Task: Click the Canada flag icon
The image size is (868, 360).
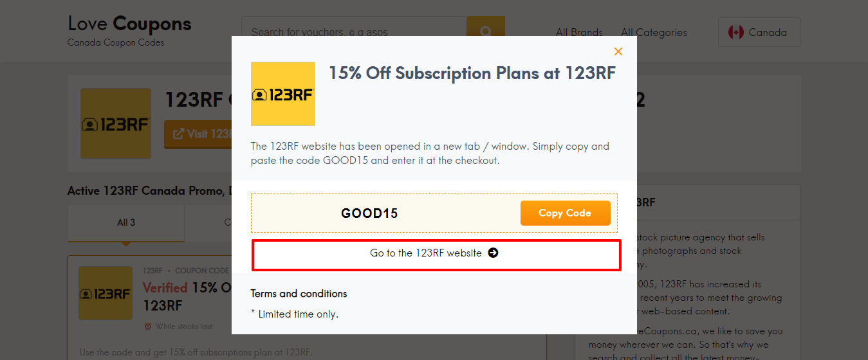Action: [736, 32]
